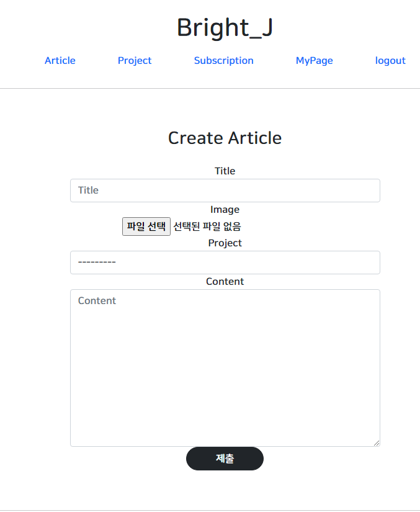Click the Image upload label area
Screen dimensions: 420x512
[225, 209]
